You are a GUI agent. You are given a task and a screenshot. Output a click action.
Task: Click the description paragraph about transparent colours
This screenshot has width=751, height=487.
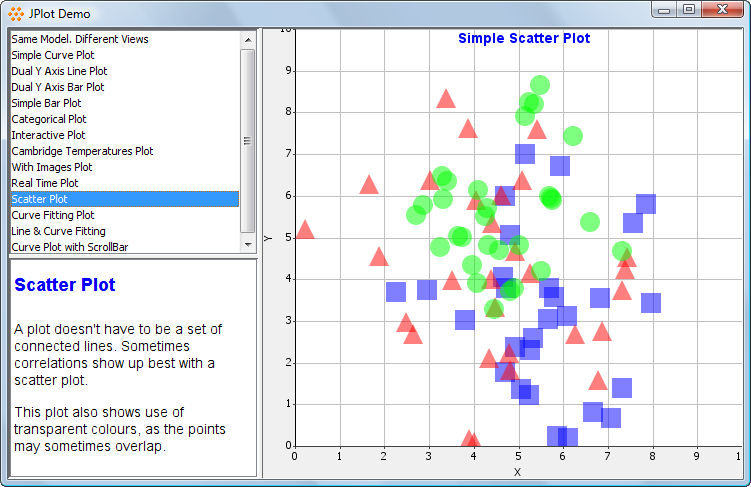click(120, 429)
